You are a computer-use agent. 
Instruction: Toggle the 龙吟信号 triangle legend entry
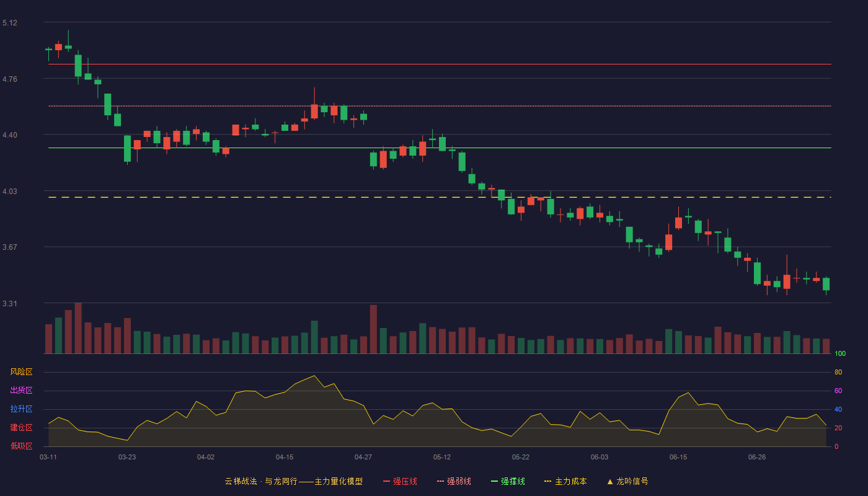coord(627,481)
